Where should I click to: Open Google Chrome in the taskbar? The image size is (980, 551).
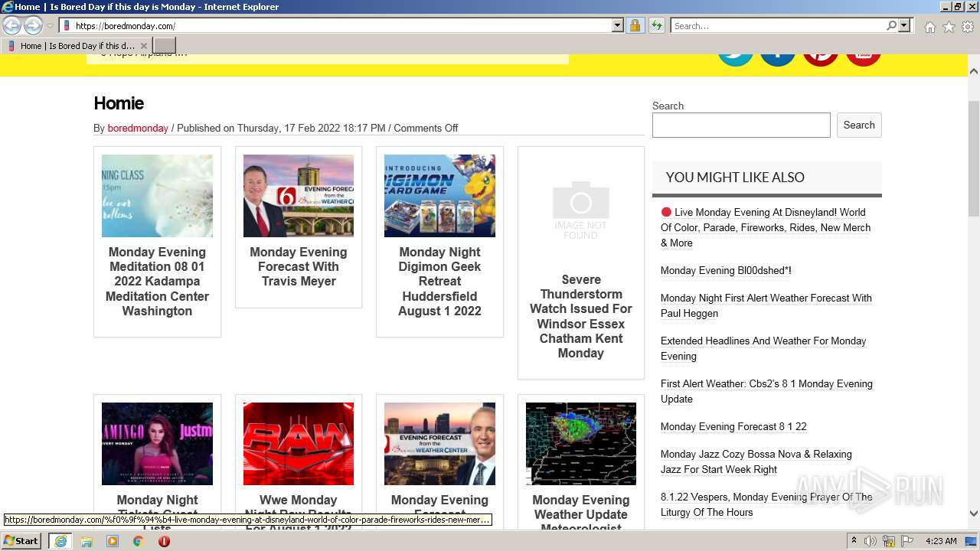click(x=139, y=541)
